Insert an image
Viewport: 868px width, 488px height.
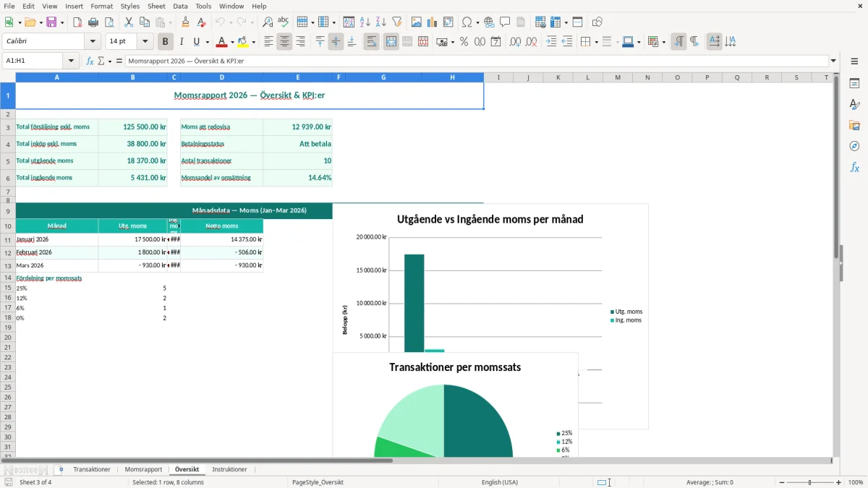coord(417,22)
